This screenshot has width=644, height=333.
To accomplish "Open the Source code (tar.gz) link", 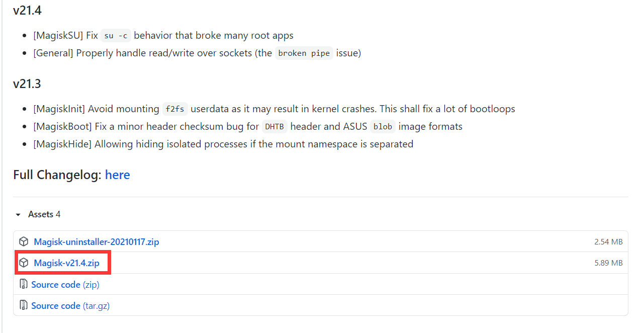I will click(70, 306).
